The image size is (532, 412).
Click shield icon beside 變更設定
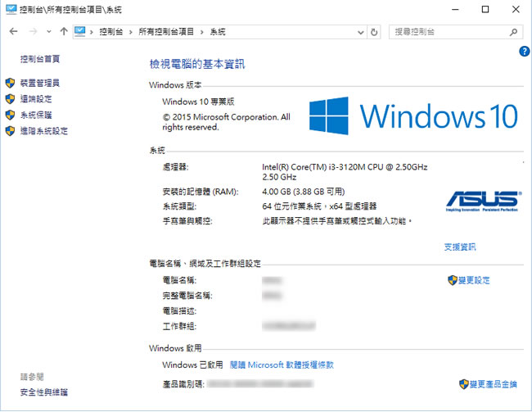(453, 280)
